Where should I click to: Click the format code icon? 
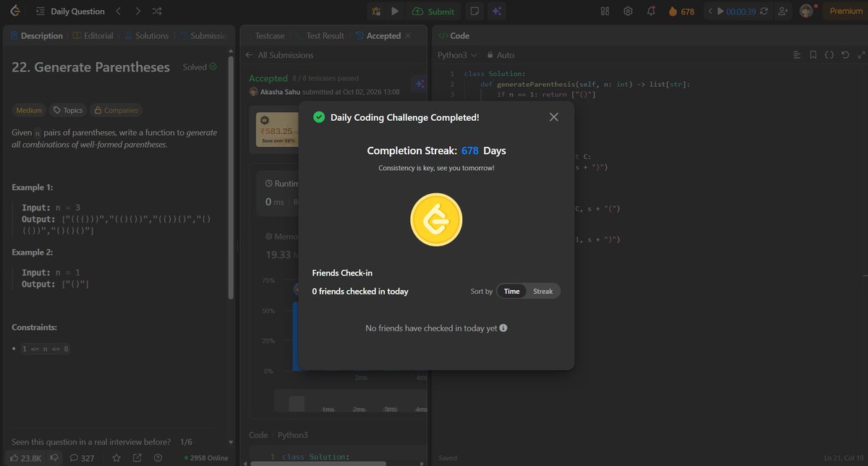tap(797, 55)
